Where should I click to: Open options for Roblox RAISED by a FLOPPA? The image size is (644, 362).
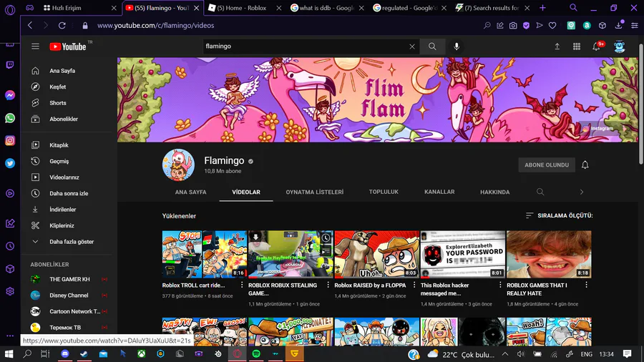click(414, 285)
